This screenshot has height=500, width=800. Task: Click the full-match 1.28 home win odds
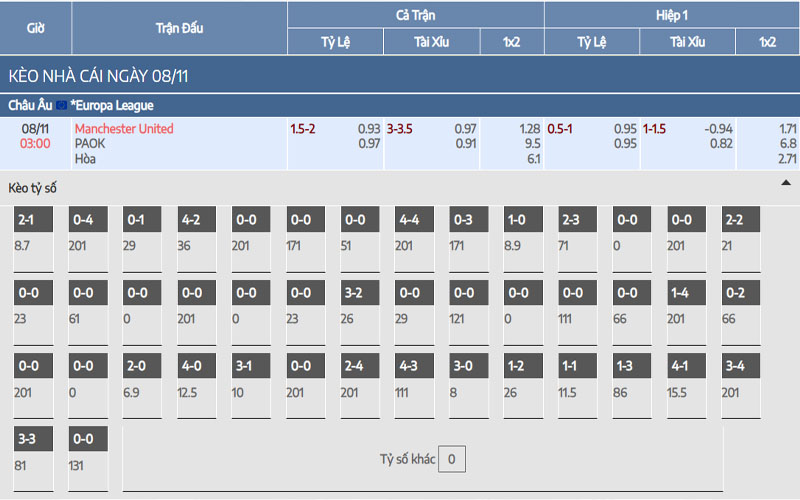(529, 129)
